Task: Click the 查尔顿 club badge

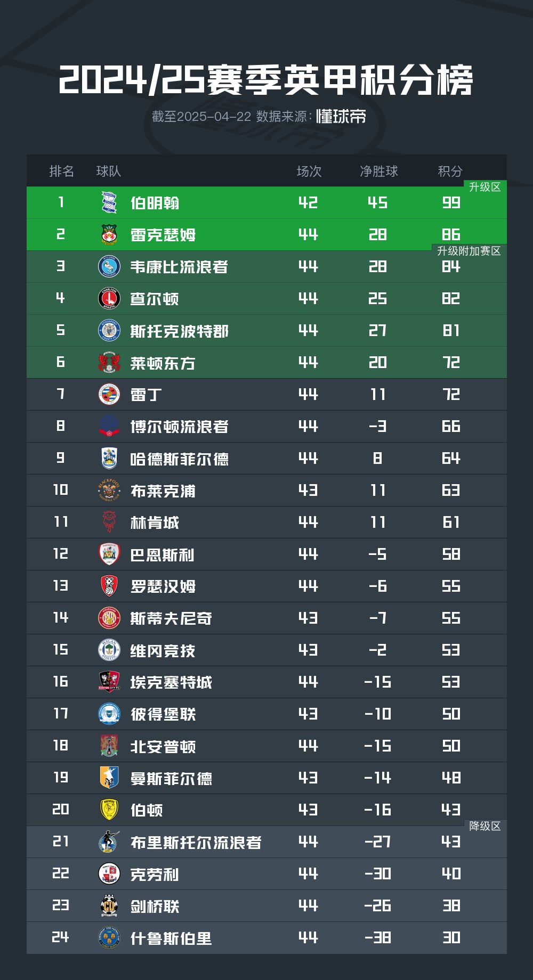Action: 109,298
